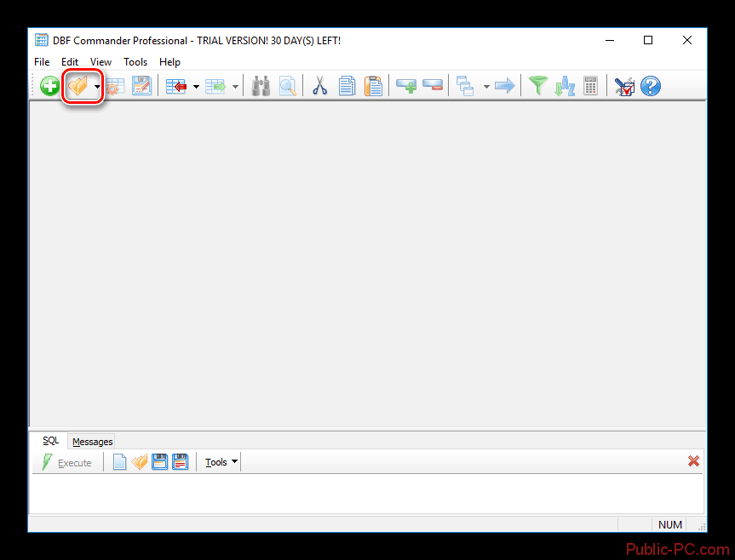Expand the Open file dropdown arrow
Screen dimensions: 735x560
click(x=97, y=87)
